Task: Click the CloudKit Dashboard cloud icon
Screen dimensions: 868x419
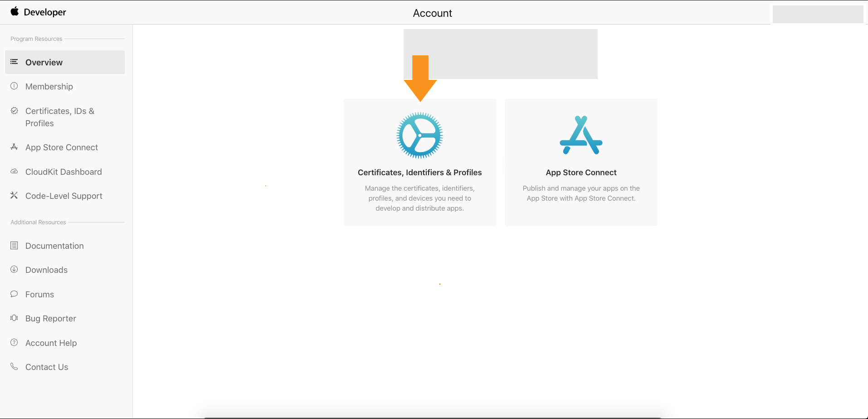Action: 14,171
